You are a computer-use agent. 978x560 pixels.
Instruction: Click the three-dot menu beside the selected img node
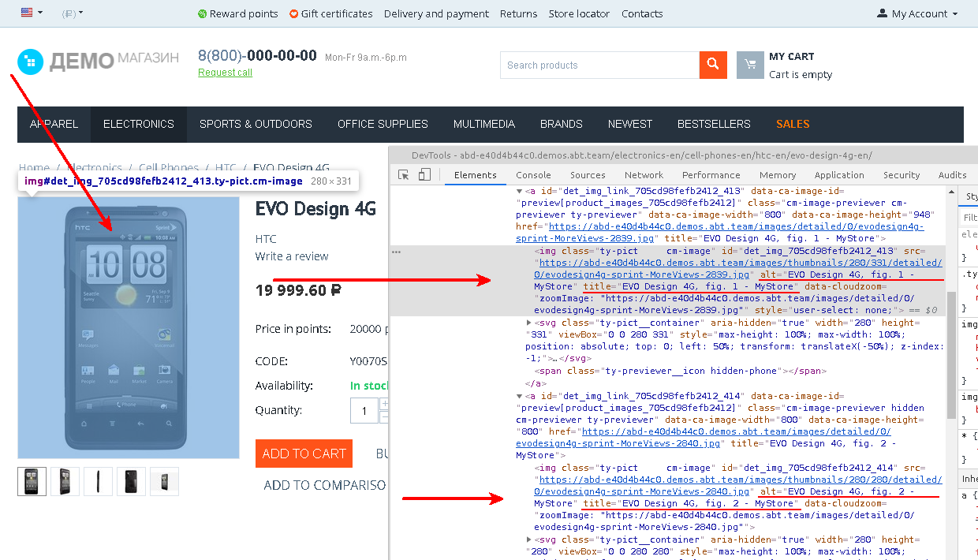coord(397,252)
